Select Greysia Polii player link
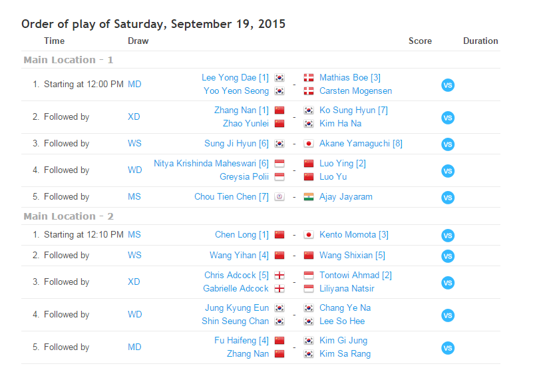 (x=244, y=177)
